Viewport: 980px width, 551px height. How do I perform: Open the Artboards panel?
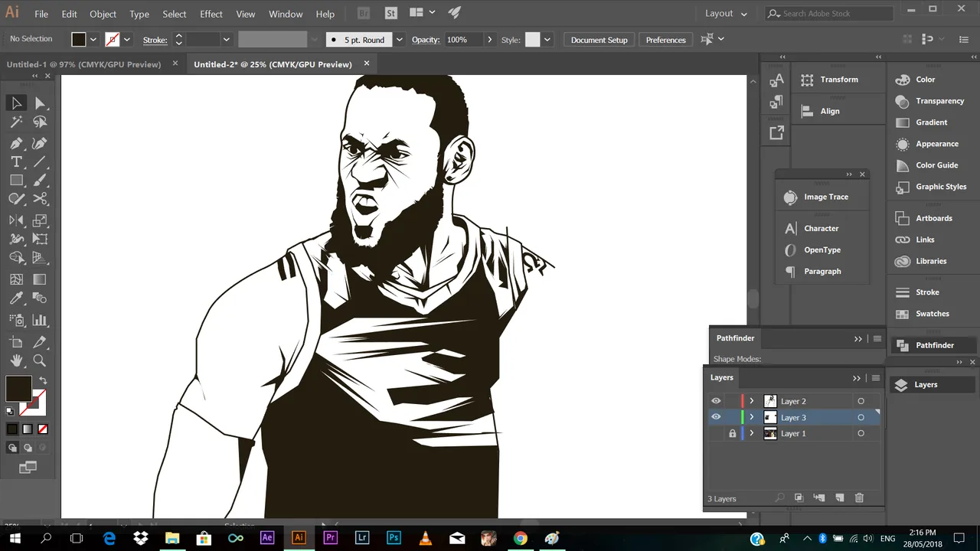(933, 218)
